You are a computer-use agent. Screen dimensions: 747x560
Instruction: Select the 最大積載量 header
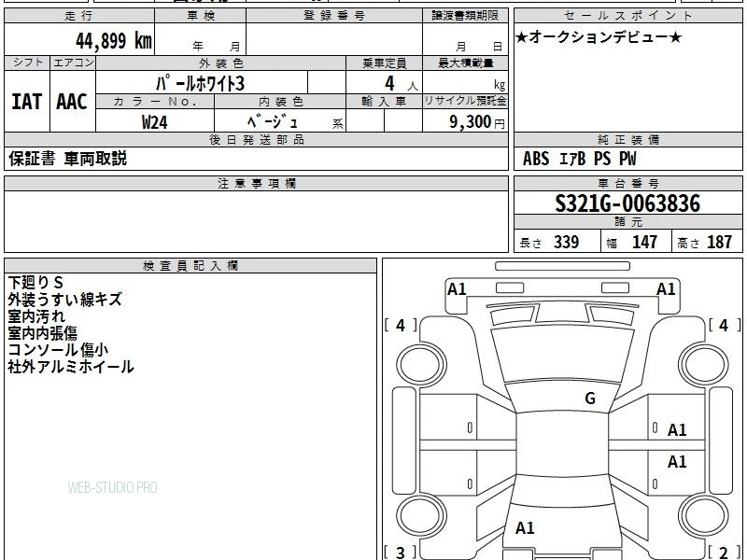click(465, 63)
